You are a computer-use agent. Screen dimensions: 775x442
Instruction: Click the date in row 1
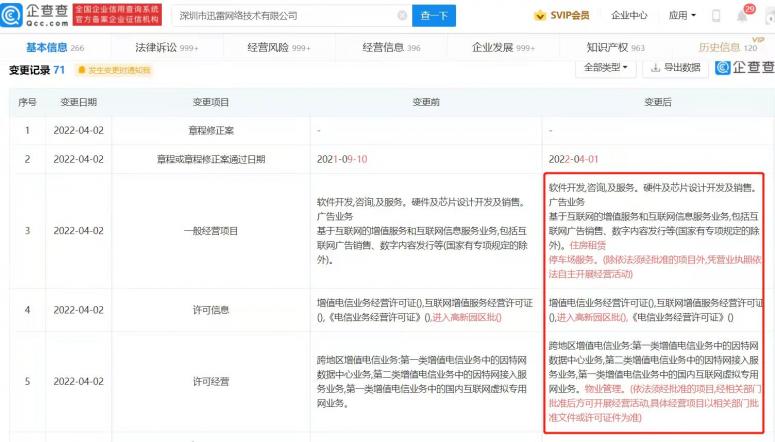[79, 131]
